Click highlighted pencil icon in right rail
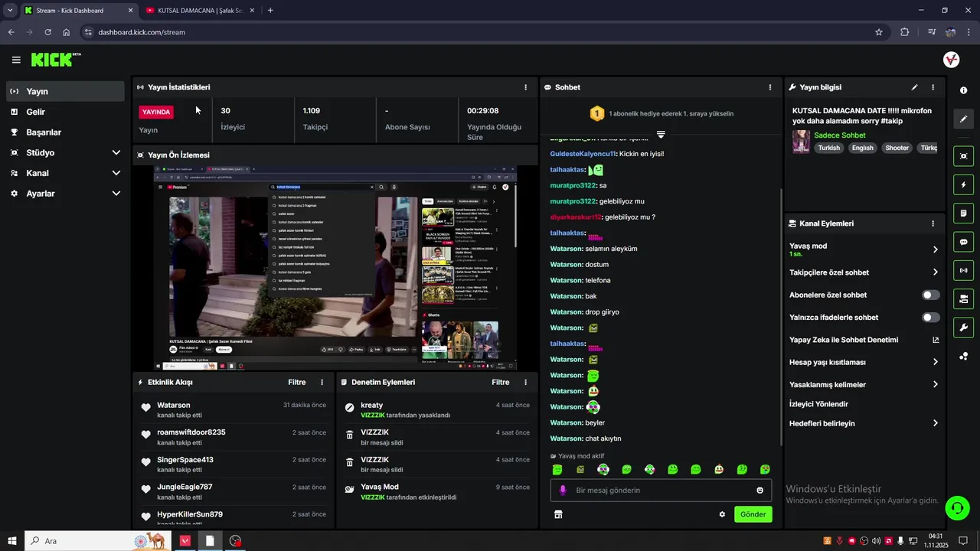 (963, 119)
